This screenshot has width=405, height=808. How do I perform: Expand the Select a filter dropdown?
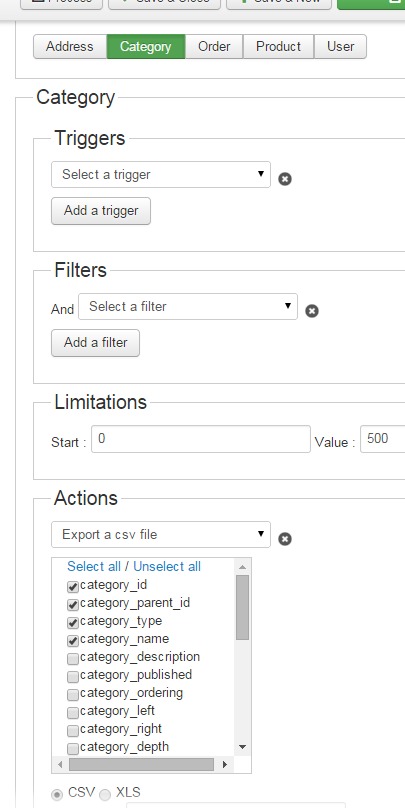click(x=188, y=307)
